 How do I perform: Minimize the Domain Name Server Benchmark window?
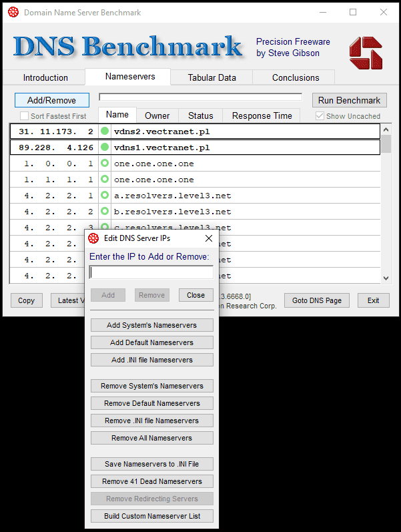point(323,12)
